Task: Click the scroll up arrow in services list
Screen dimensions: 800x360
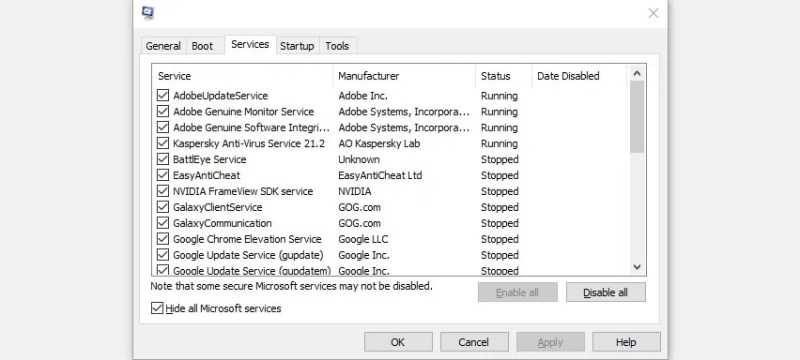Action: pos(637,73)
